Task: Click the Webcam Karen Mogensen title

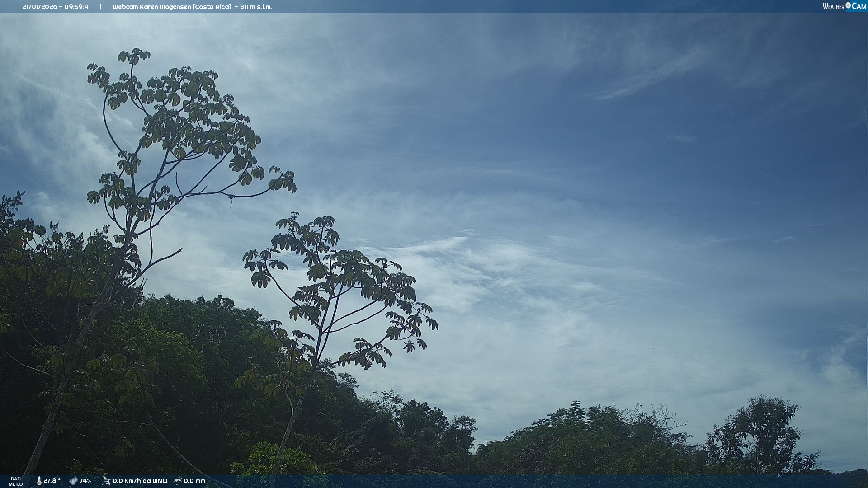Action: pos(151,7)
